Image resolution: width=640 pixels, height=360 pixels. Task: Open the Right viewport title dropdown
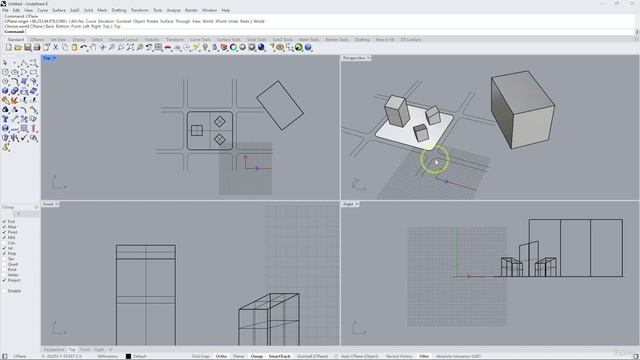(357, 204)
